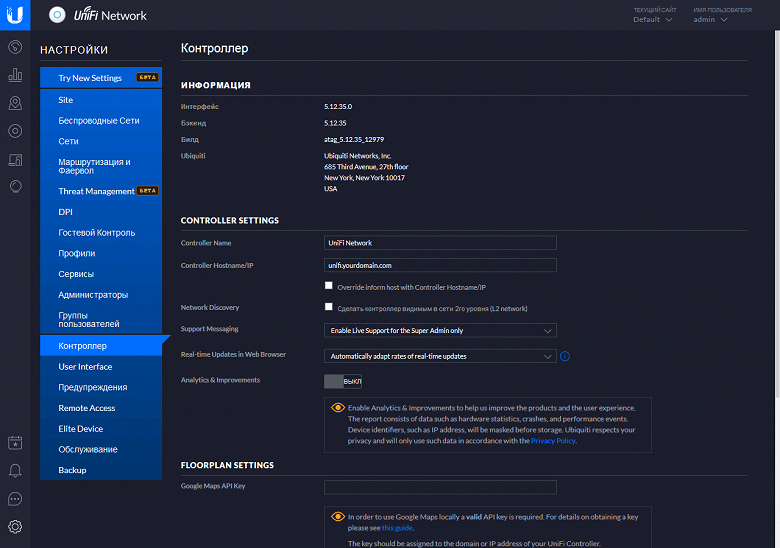Open the Statistics bar chart icon

15,75
